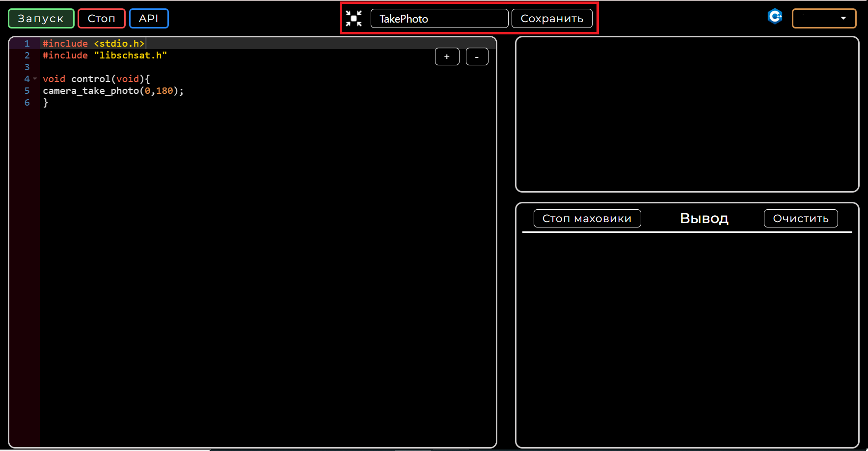Save the program with Сохранить

point(551,18)
